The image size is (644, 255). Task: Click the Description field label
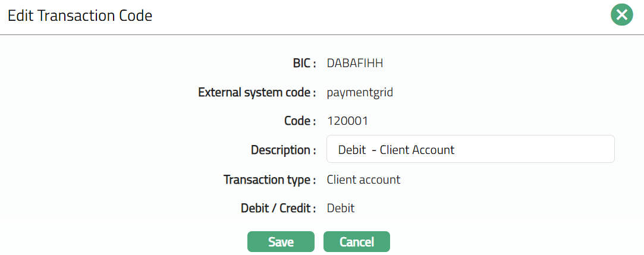tap(283, 150)
